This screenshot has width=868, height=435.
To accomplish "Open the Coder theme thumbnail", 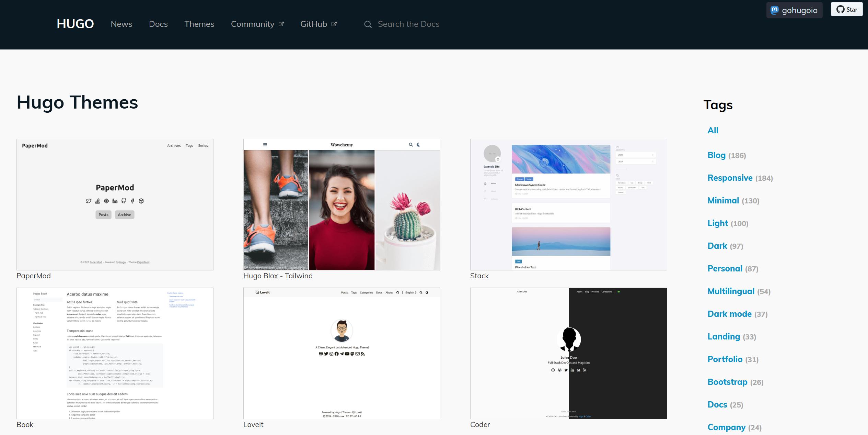I will click(569, 353).
